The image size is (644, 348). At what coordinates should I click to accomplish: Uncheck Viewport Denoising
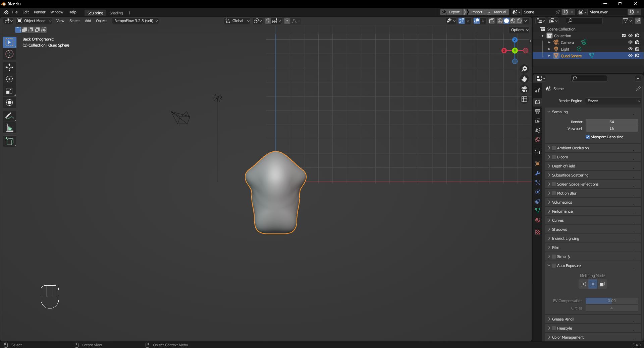(x=588, y=137)
